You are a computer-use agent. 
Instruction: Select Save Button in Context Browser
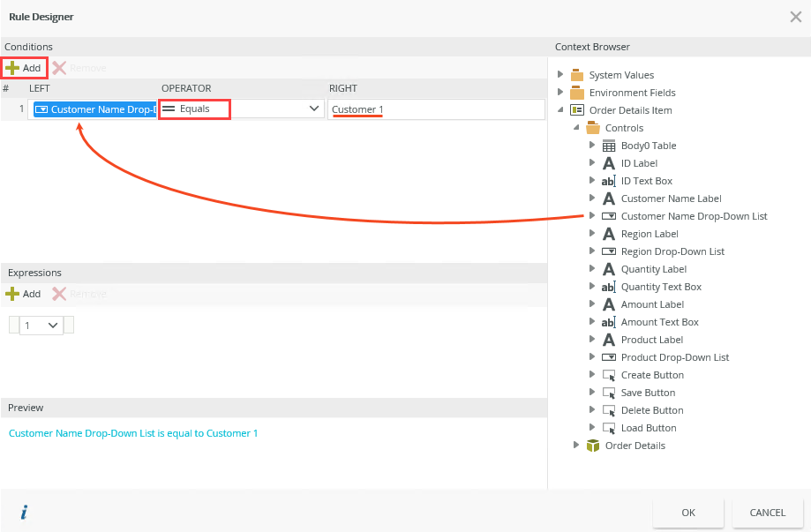(x=648, y=393)
